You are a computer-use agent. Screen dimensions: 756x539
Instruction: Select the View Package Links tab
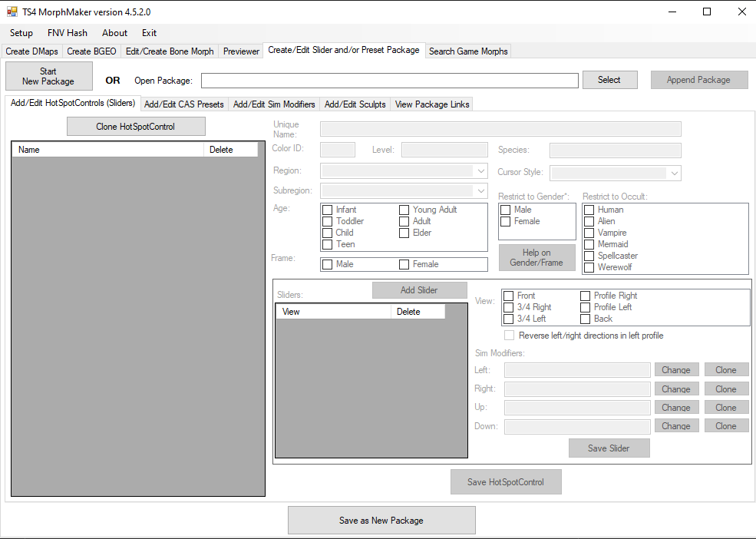(x=432, y=104)
